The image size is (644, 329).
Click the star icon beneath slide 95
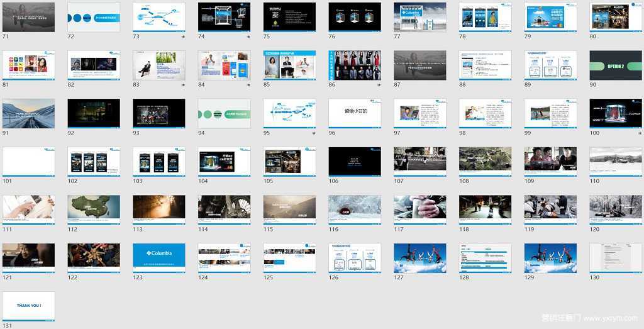coord(313,133)
